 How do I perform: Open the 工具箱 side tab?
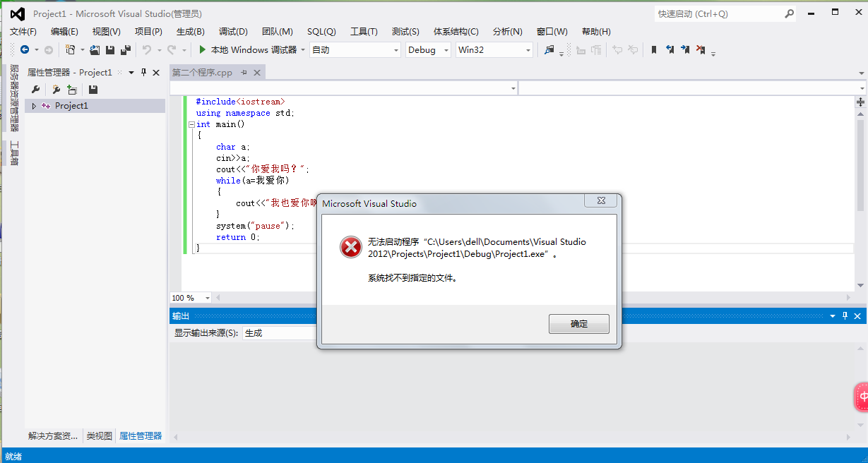pos(14,153)
